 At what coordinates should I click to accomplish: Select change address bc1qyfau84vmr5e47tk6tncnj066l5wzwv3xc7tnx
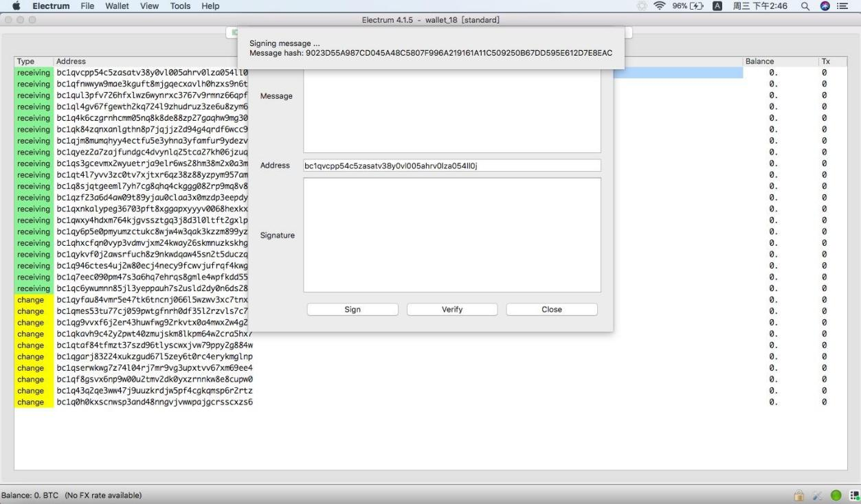tap(152, 299)
